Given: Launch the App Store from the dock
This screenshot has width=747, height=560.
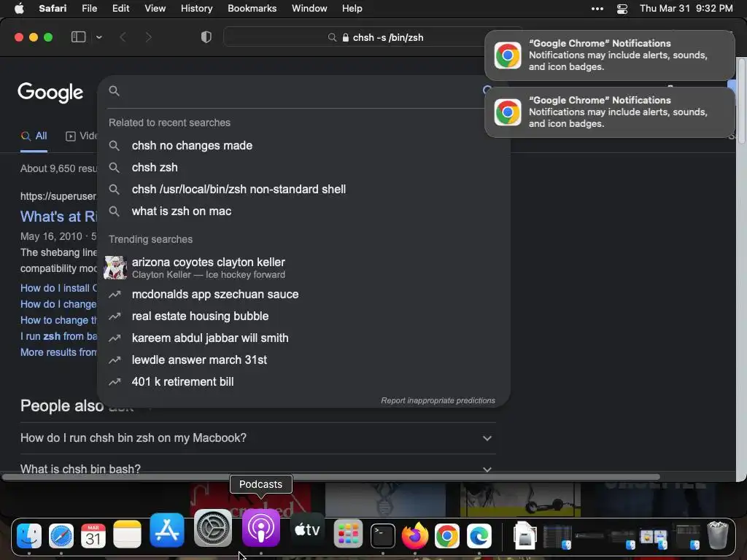Looking at the screenshot, I should coord(167,531).
